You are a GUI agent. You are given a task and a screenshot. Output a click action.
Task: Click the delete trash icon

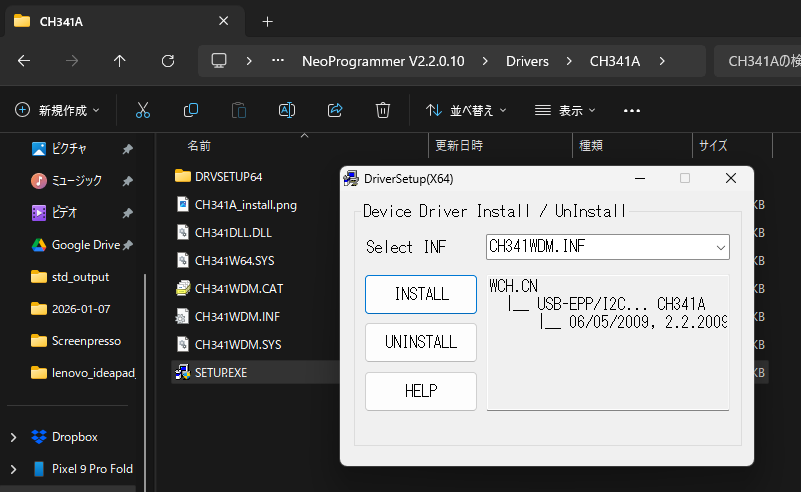point(383,110)
